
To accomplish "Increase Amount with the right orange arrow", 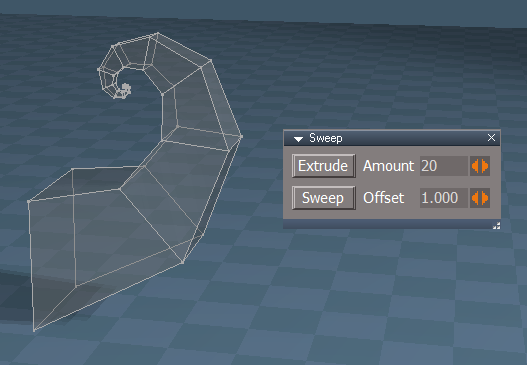I will point(485,166).
